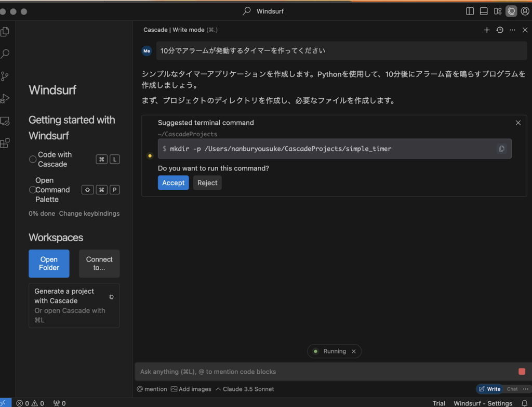
Task: Toggle bottom panel layout icon
Action: coord(484,11)
